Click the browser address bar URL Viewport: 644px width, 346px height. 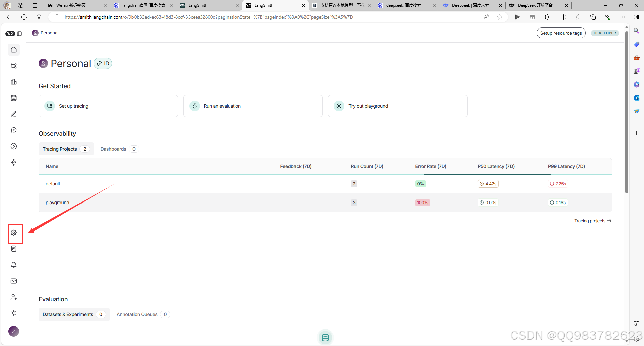[x=209, y=17]
